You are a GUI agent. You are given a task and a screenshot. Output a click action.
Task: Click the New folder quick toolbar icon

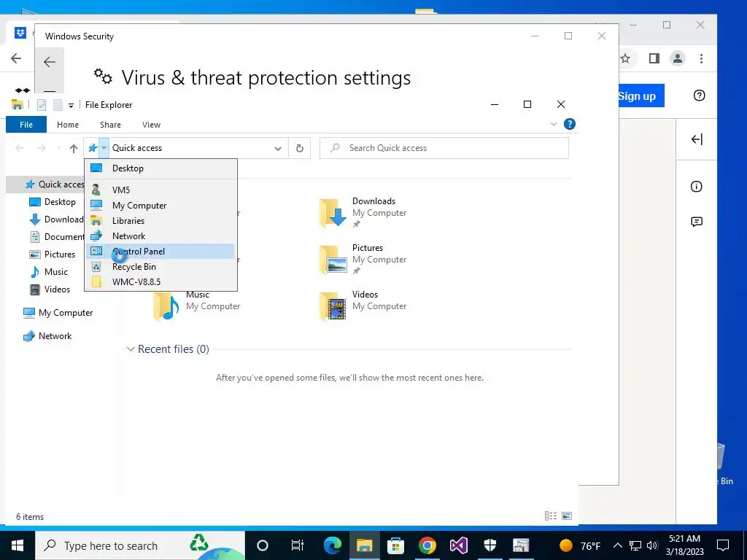[x=58, y=105]
